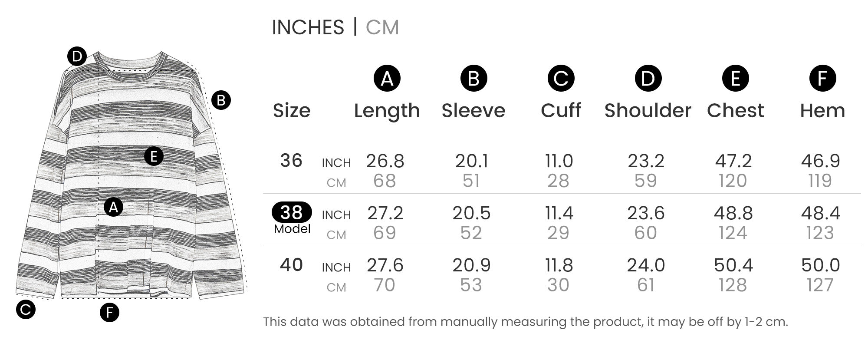The height and width of the screenshot is (350, 868).
Task: Click the Hem column header text
Action: [822, 111]
